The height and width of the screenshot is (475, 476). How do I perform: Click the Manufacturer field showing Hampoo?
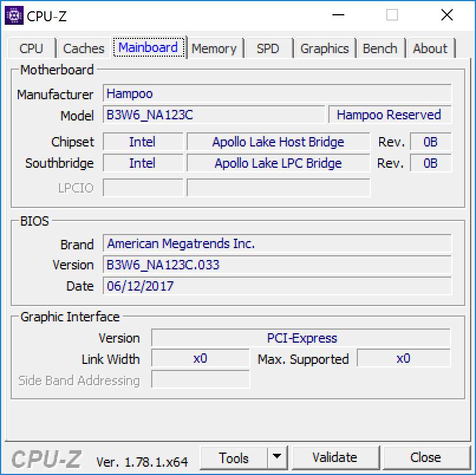[x=277, y=93]
